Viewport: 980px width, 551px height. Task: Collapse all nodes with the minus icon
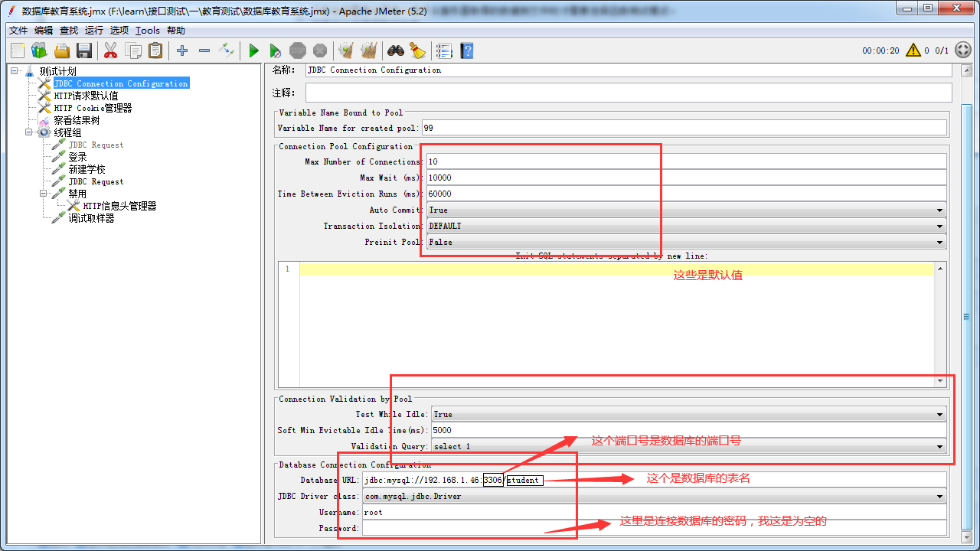204,51
